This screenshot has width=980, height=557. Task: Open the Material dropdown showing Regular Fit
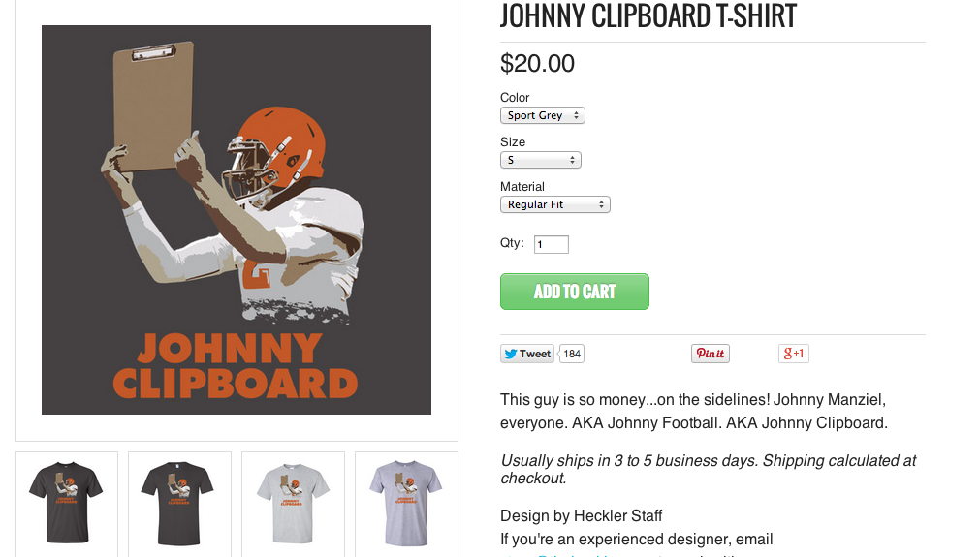click(x=554, y=204)
